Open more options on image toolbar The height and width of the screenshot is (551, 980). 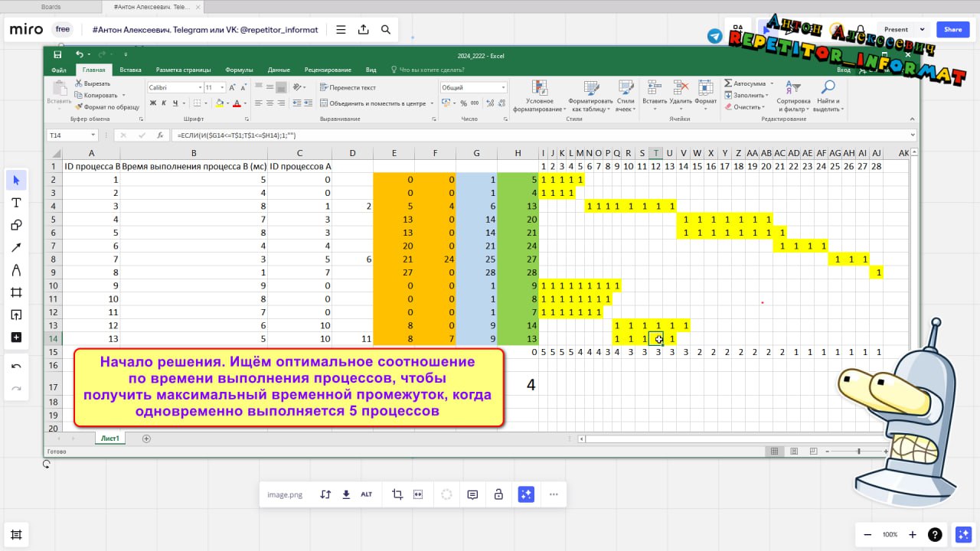point(554,494)
